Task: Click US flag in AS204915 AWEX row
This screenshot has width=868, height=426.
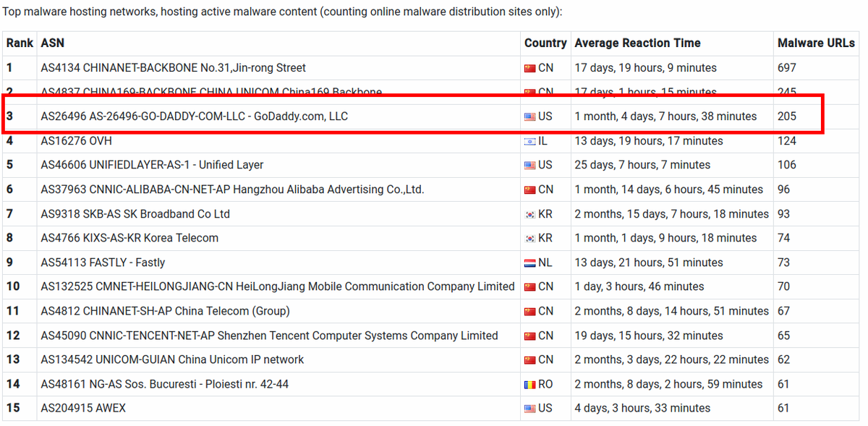Action: [530, 409]
